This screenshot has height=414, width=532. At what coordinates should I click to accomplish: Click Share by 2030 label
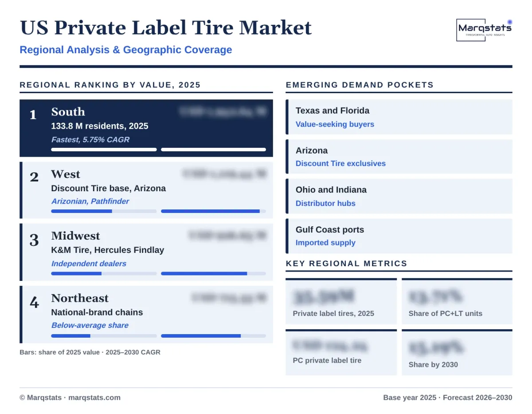click(x=433, y=365)
